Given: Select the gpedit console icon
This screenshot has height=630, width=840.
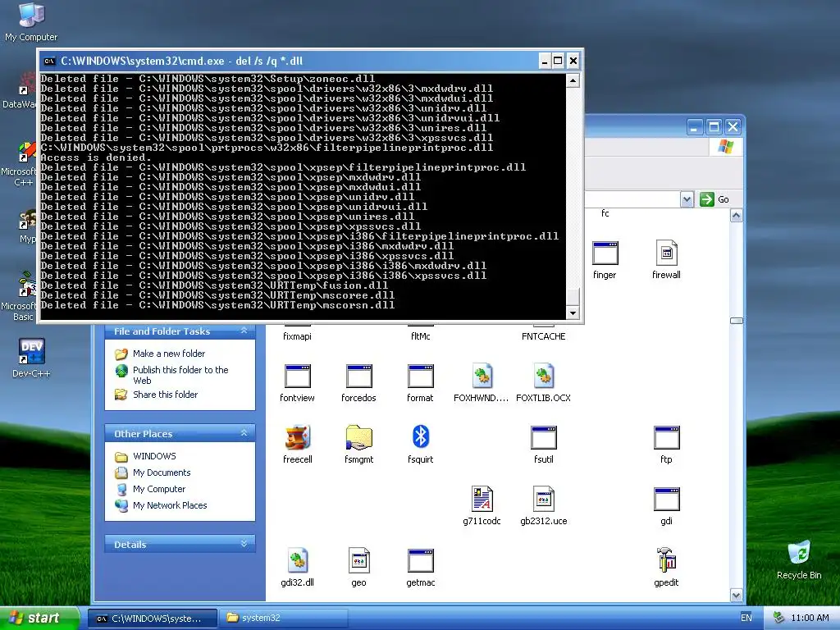Looking at the screenshot, I should click(x=667, y=559).
